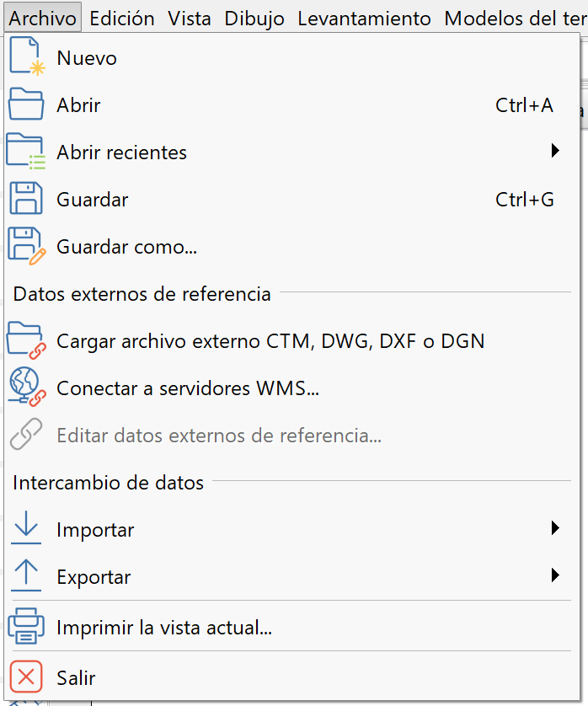Expand the Abrir recientes submenu

pyautogui.click(x=554, y=150)
